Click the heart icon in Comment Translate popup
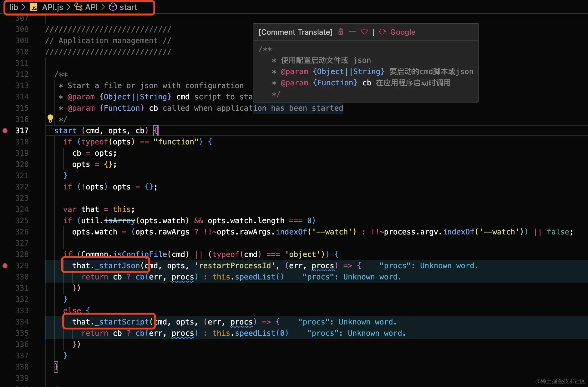The height and width of the screenshot is (387, 588). pos(364,32)
